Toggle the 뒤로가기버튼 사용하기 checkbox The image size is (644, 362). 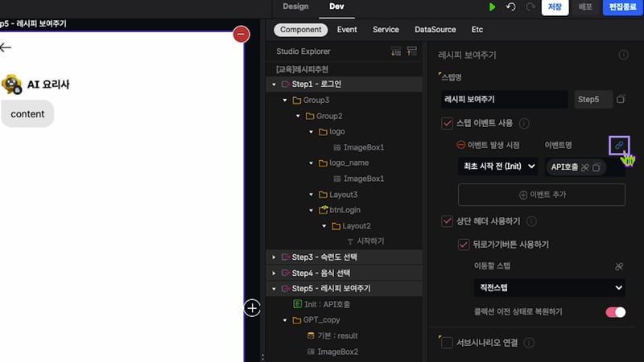tap(463, 244)
